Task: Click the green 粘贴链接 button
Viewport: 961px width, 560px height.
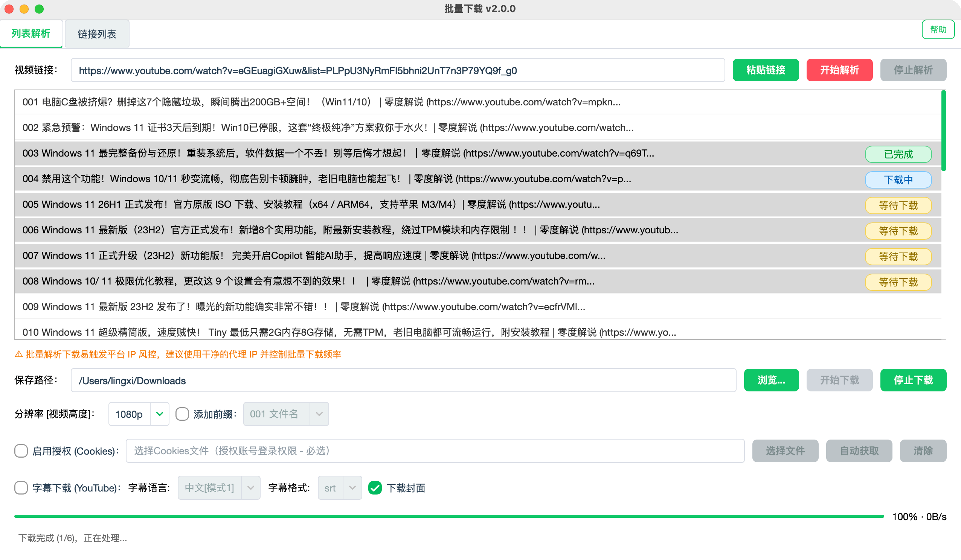Action: [765, 70]
